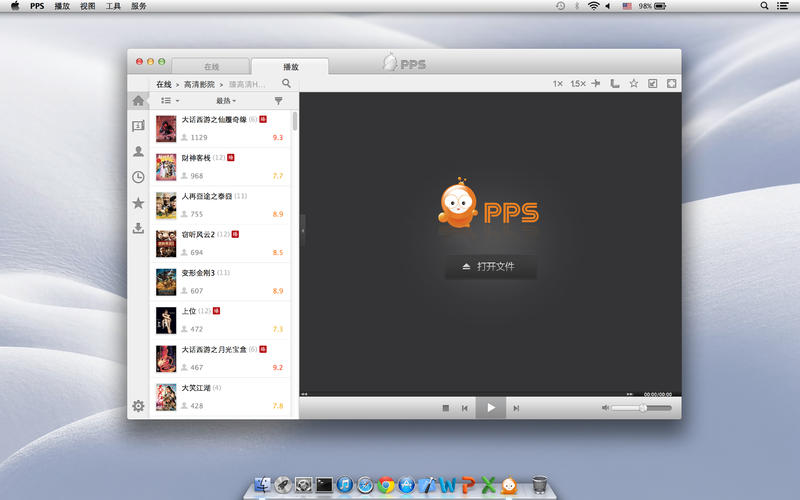Open the home sidebar icon
Screen dimensions: 800x500
tap(138, 101)
